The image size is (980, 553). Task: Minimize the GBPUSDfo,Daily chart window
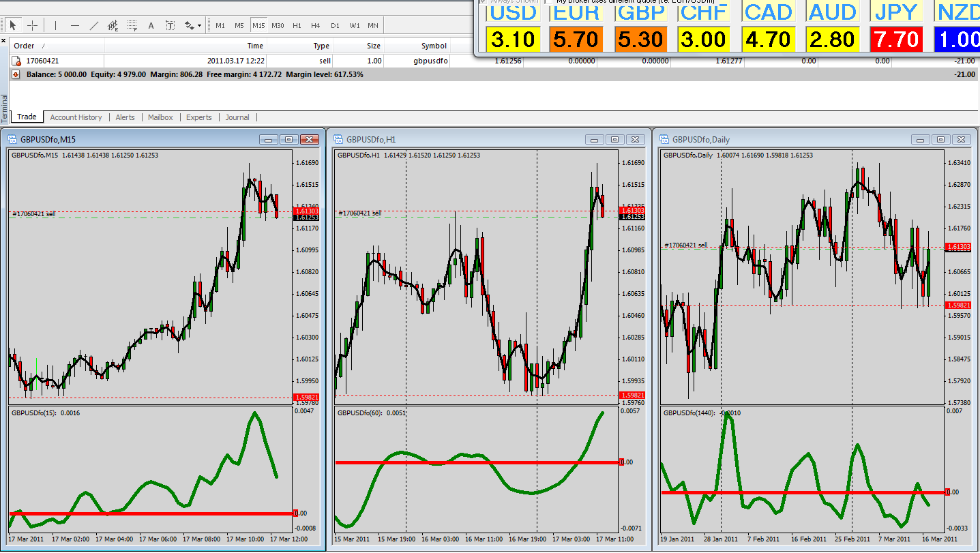(920, 139)
